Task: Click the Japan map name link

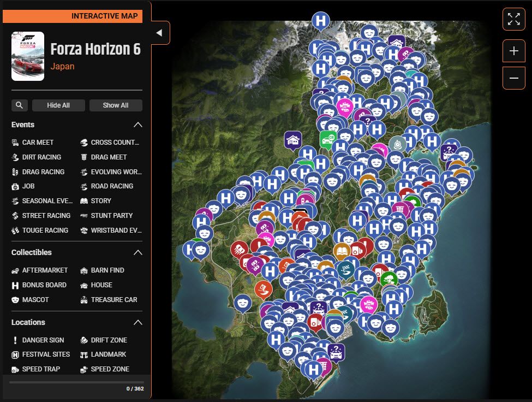Action: pyautogui.click(x=62, y=66)
